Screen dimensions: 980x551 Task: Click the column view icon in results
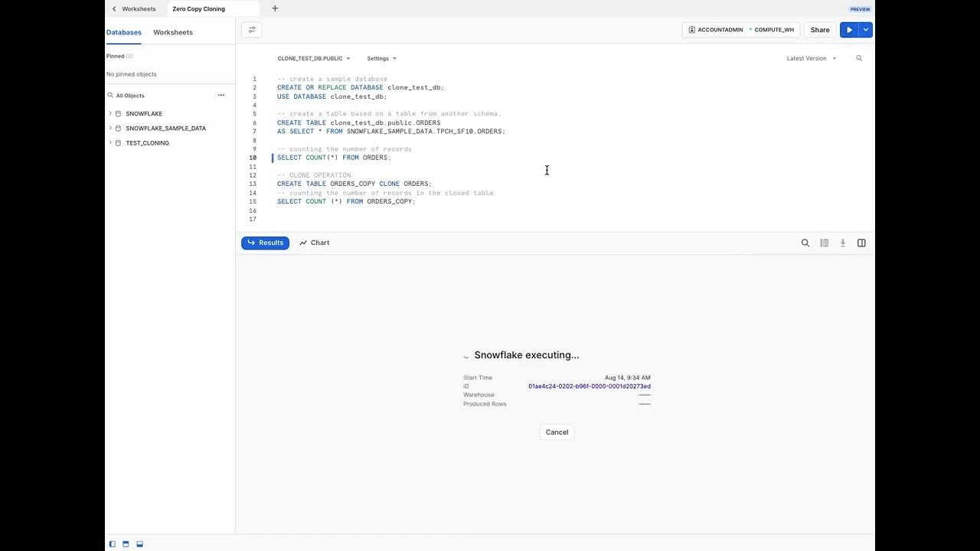825,243
